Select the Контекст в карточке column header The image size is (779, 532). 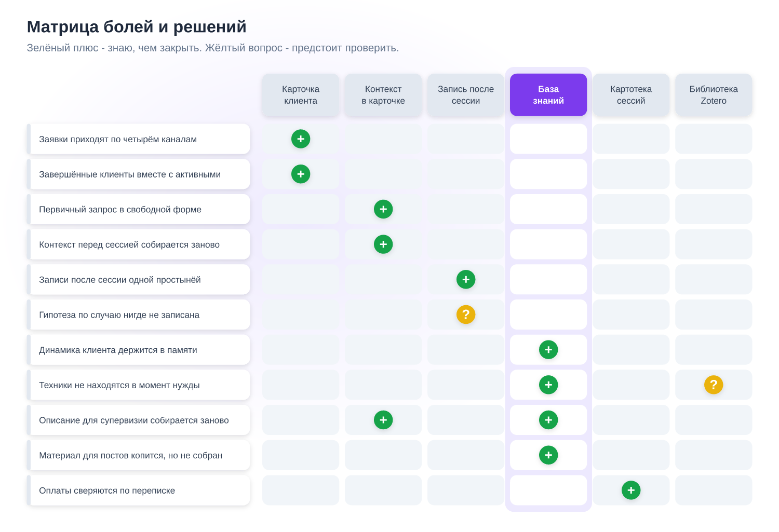tap(383, 95)
